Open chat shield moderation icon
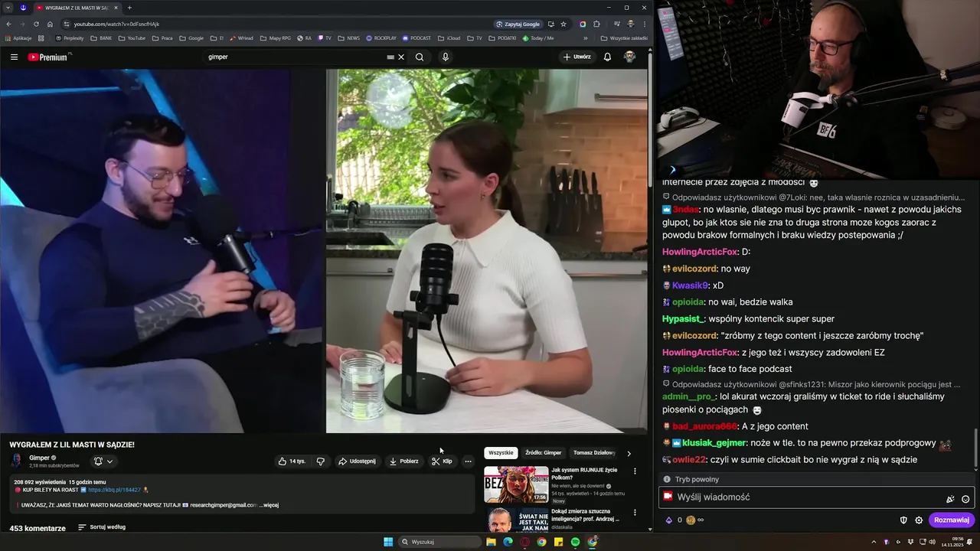 click(x=903, y=520)
